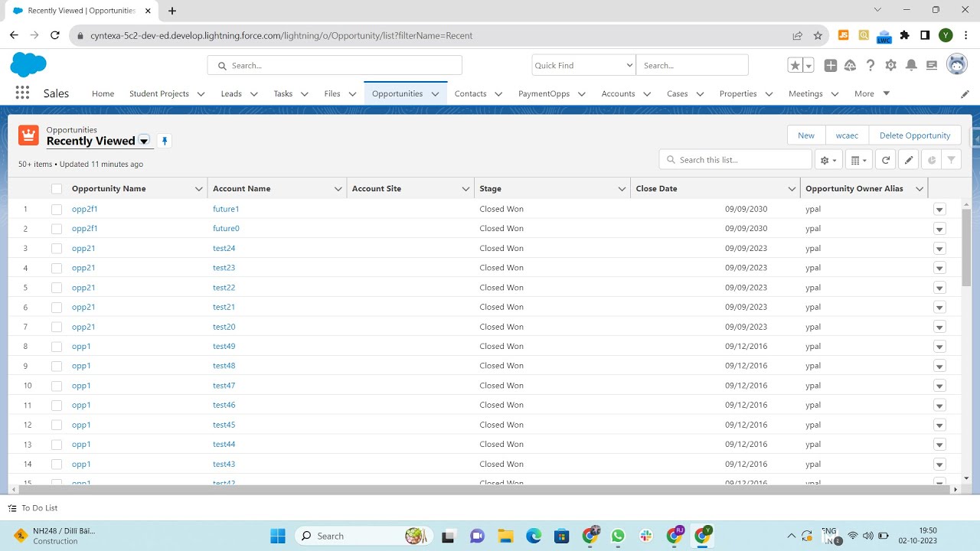The width and height of the screenshot is (980, 551).
Task: Click the Opportunities crown icon
Action: (x=28, y=135)
